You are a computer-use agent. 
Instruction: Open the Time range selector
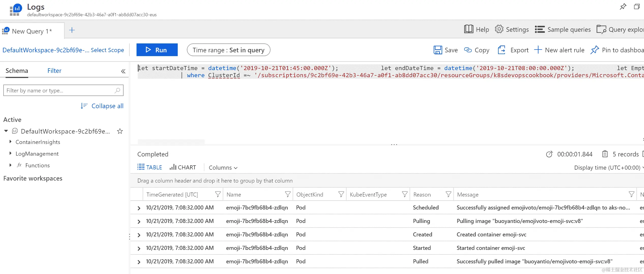pyautogui.click(x=229, y=50)
